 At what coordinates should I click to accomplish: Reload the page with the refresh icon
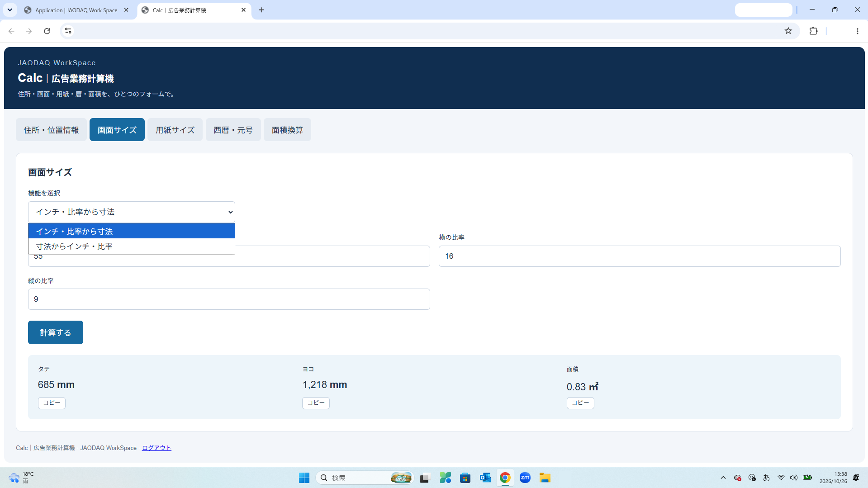tap(47, 31)
